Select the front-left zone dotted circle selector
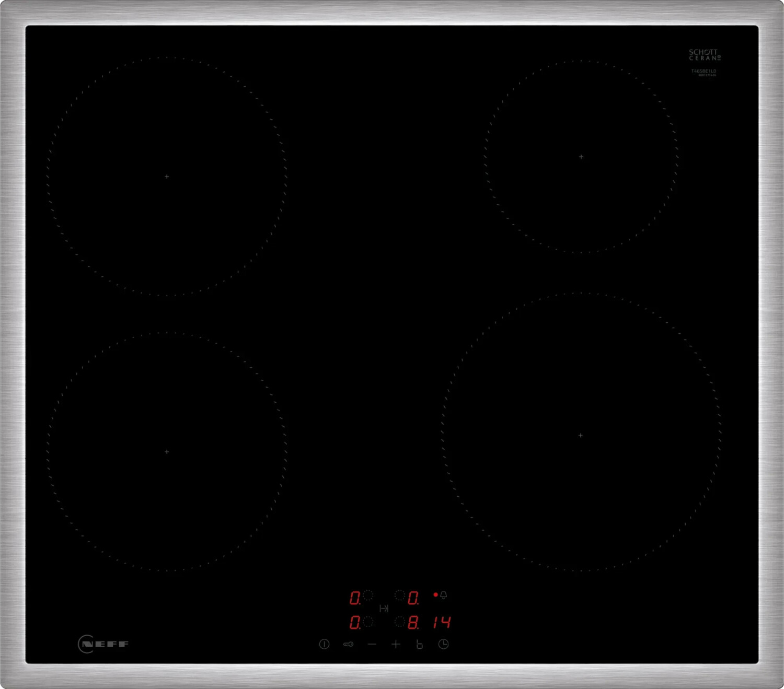This screenshot has height=689, width=784. point(368,622)
